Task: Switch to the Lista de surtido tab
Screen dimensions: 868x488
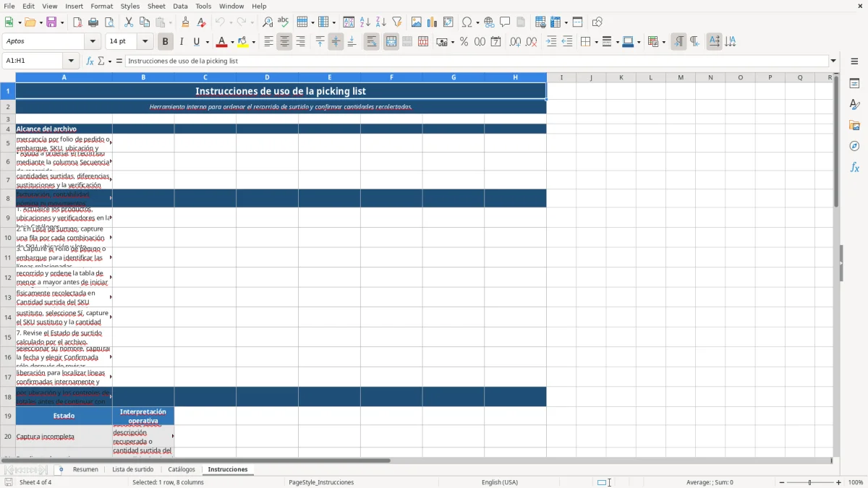Action: pyautogui.click(x=133, y=469)
